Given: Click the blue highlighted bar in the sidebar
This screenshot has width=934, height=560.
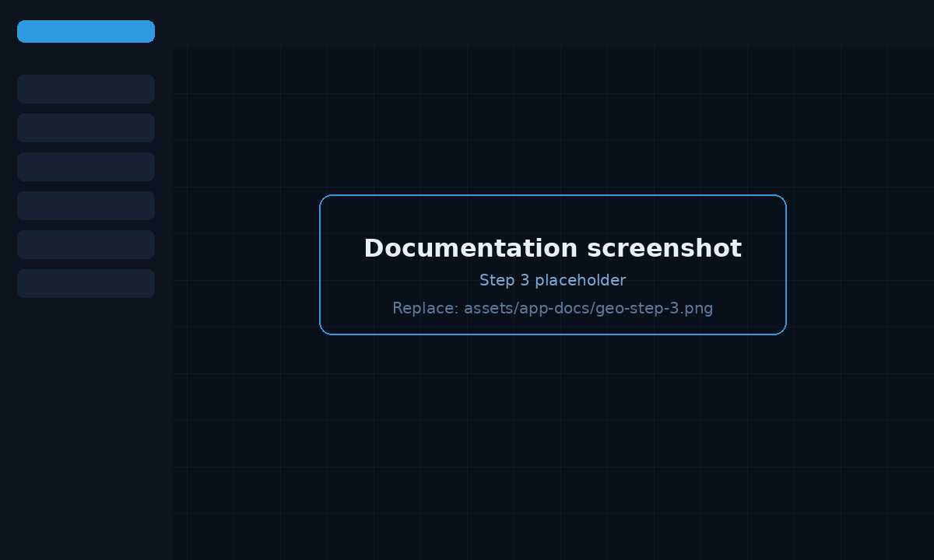Looking at the screenshot, I should pos(86,31).
